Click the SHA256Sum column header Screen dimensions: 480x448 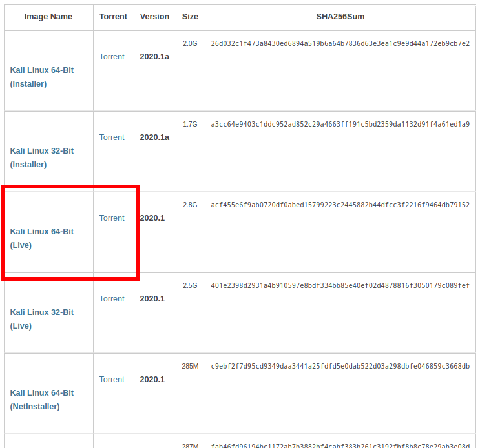[x=340, y=17]
